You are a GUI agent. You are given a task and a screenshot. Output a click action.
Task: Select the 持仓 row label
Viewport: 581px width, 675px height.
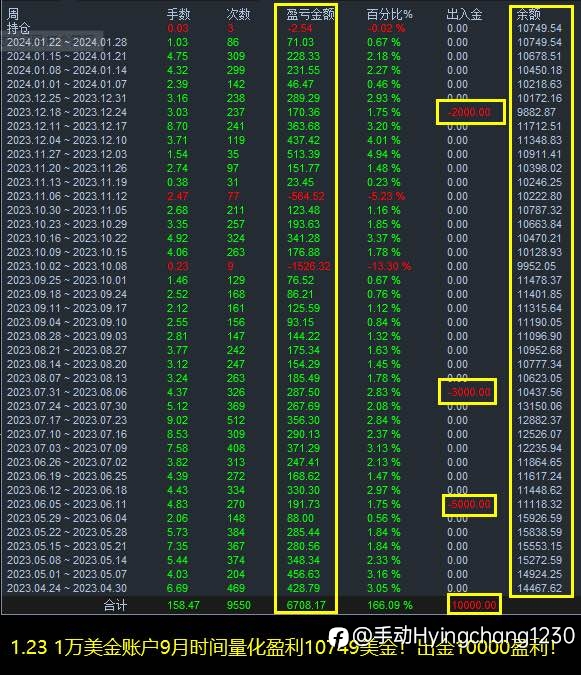pos(19,28)
